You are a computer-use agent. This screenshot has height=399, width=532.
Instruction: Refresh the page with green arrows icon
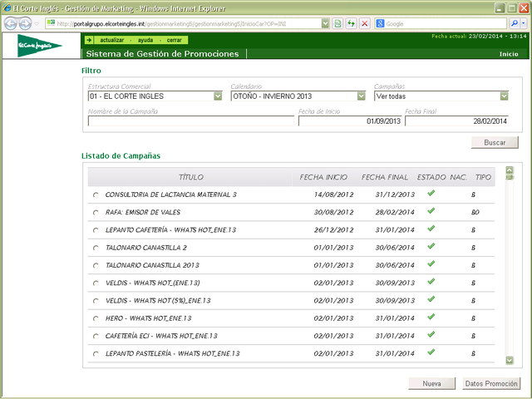point(351,23)
